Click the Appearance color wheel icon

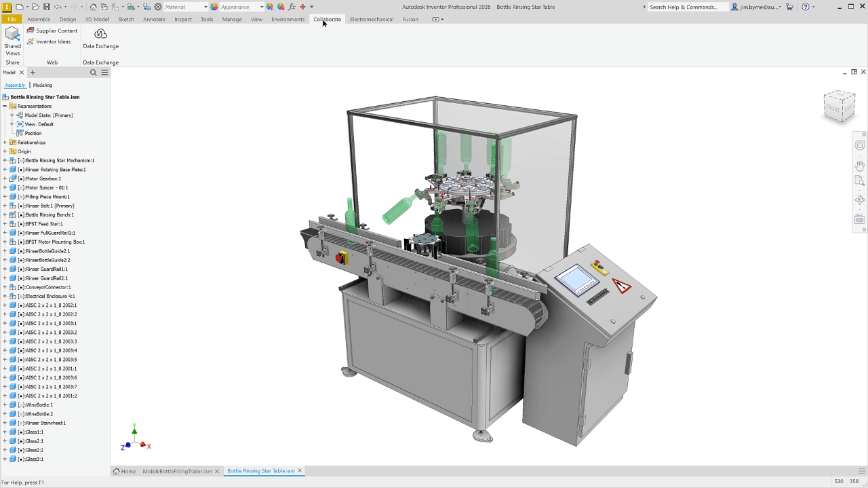point(214,7)
